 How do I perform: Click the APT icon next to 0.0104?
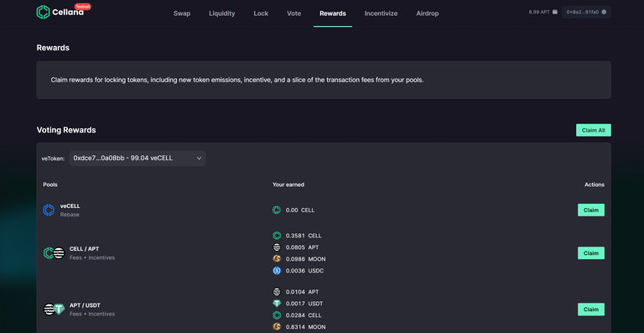277,292
